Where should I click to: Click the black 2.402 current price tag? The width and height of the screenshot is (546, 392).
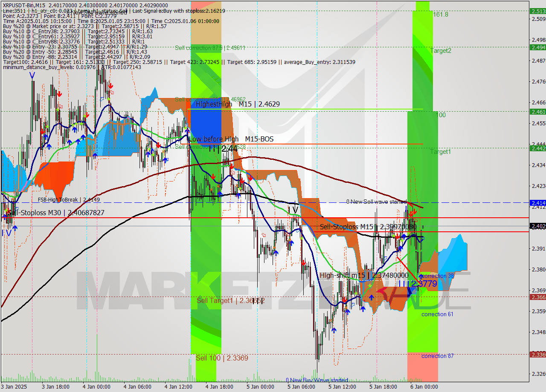coord(537,226)
